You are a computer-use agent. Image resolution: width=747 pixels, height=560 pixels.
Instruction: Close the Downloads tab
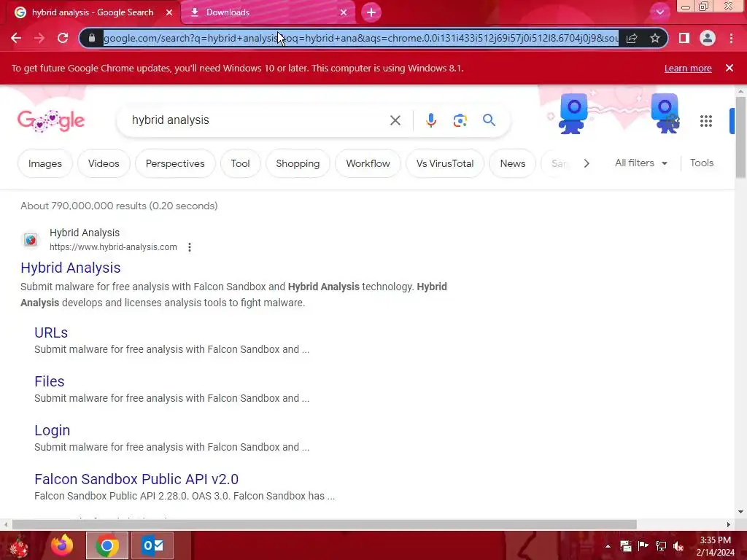[x=344, y=12]
